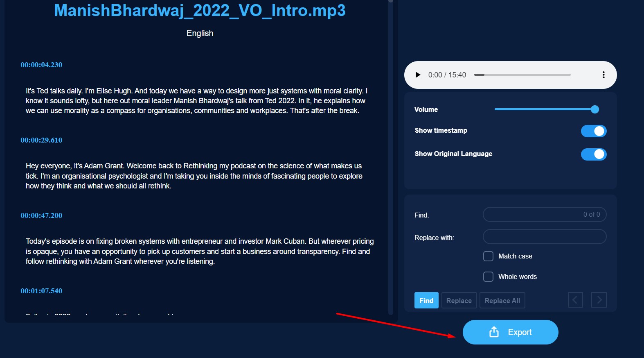Play the audio recording

point(418,75)
